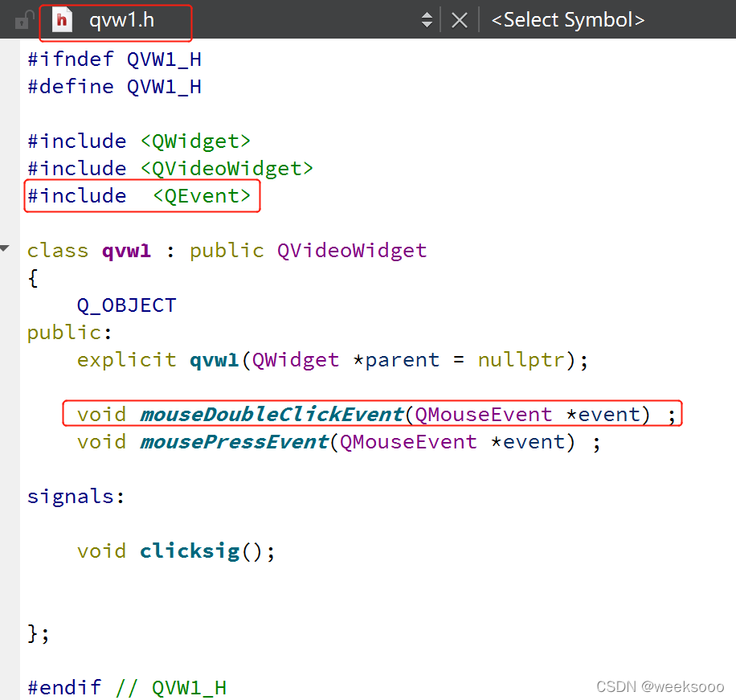Click the #ifndef QVW1_H line

click(114, 59)
